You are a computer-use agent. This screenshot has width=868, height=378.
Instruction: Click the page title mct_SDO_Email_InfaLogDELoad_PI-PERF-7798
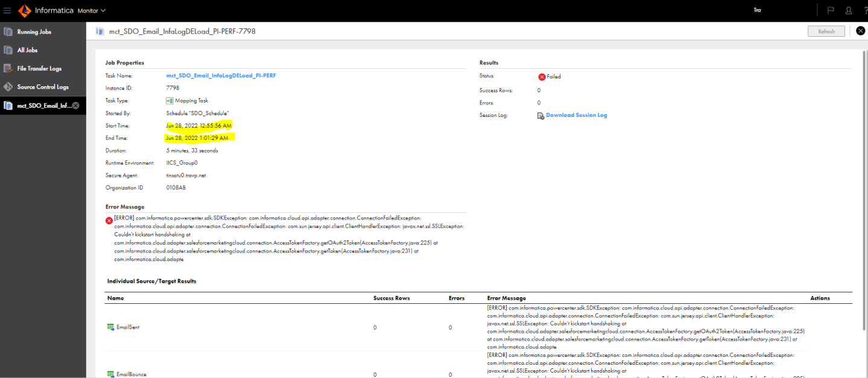click(182, 31)
